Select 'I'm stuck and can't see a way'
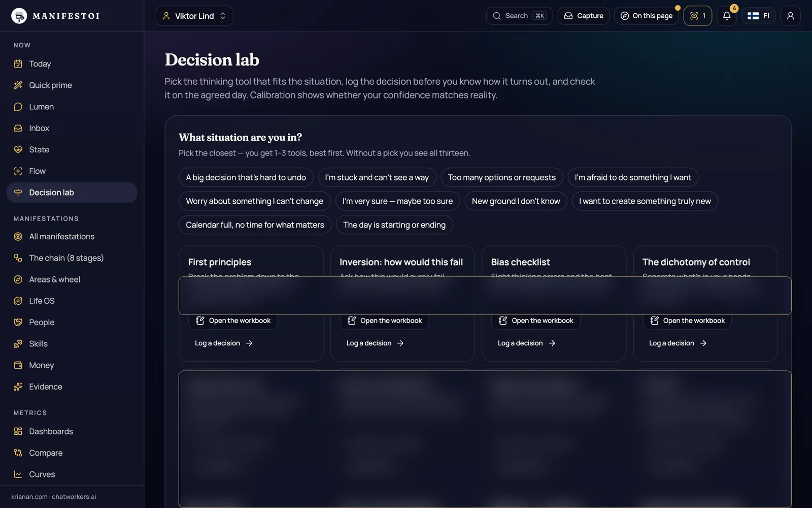Image resolution: width=812 pixels, height=508 pixels. pos(377,177)
